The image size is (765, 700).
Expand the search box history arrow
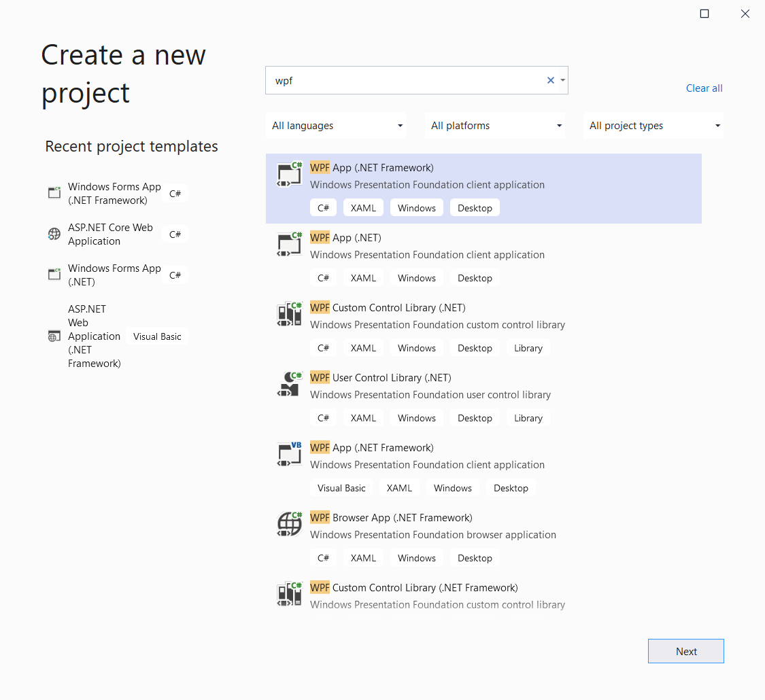click(x=562, y=80)
